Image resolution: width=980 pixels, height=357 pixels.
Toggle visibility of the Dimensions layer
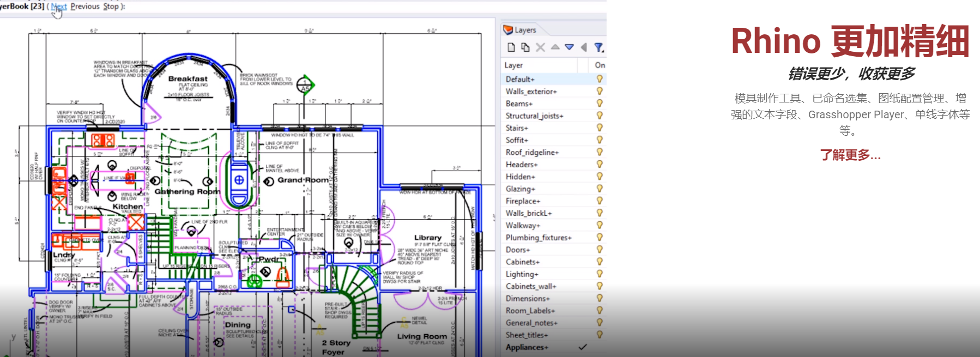(600, 298)
